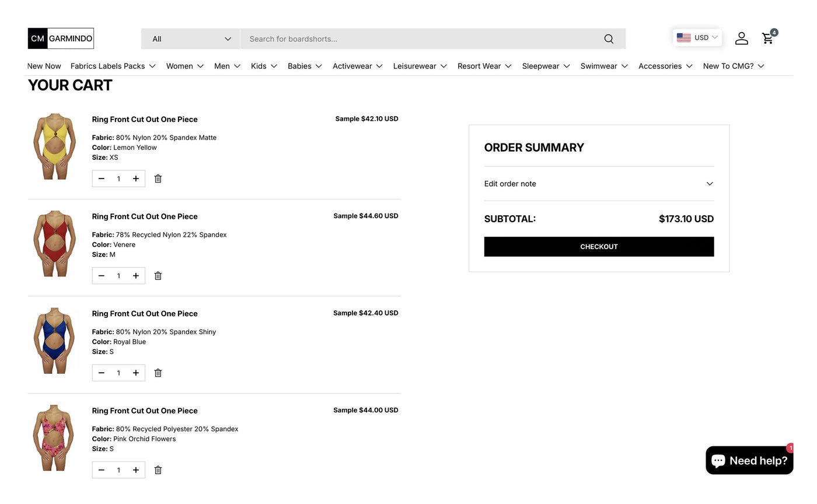Increase quantity of Royal Blue swimsuit
Viewport: 817px width, 504px height.
pos(136,373)
